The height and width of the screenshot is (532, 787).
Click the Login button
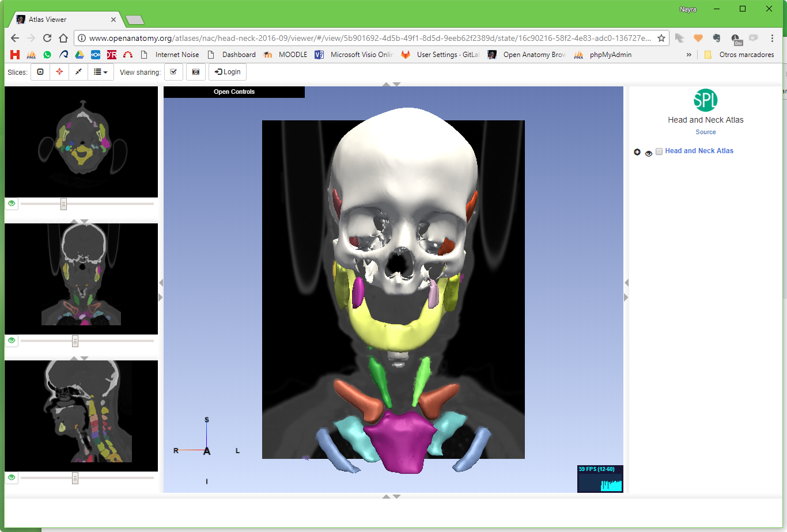pyautogui.click(x=228, y=72)
